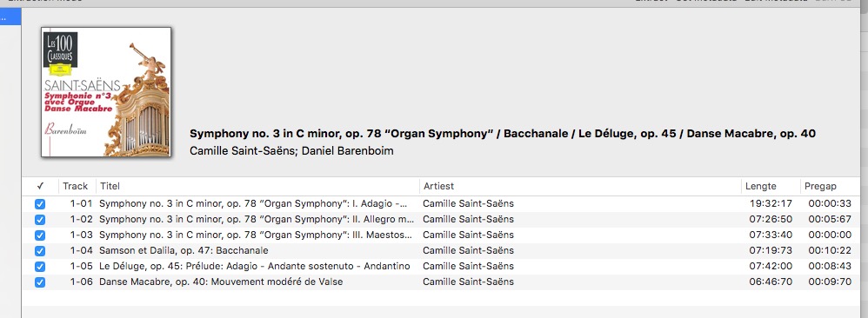Click the Artiest column header
This screenshot has height=318, width=868.
click(x=580, y=187)
